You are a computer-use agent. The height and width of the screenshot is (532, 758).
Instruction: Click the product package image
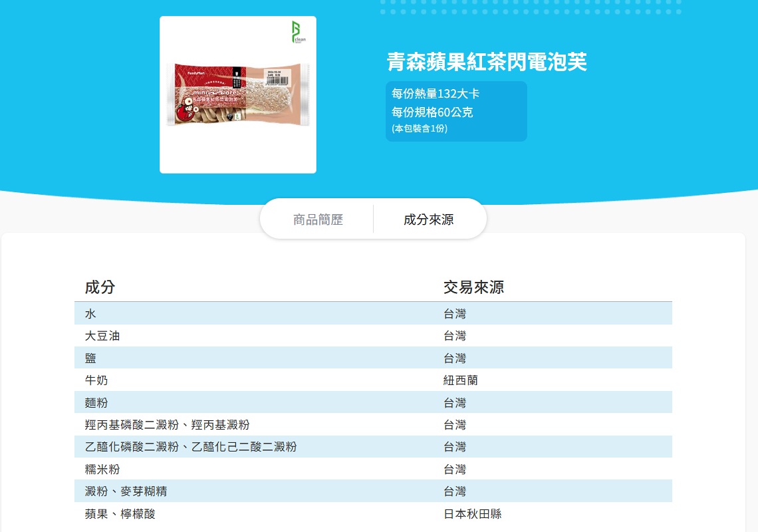point(238,94)
